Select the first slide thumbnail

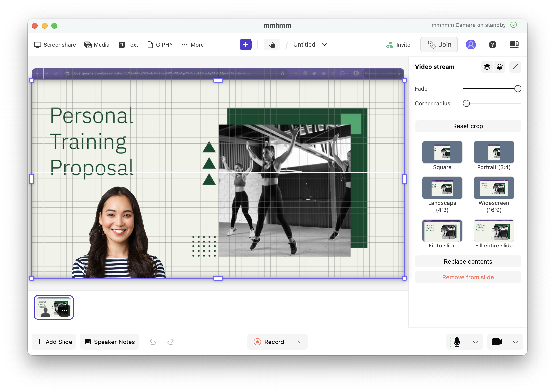point(53,308)
